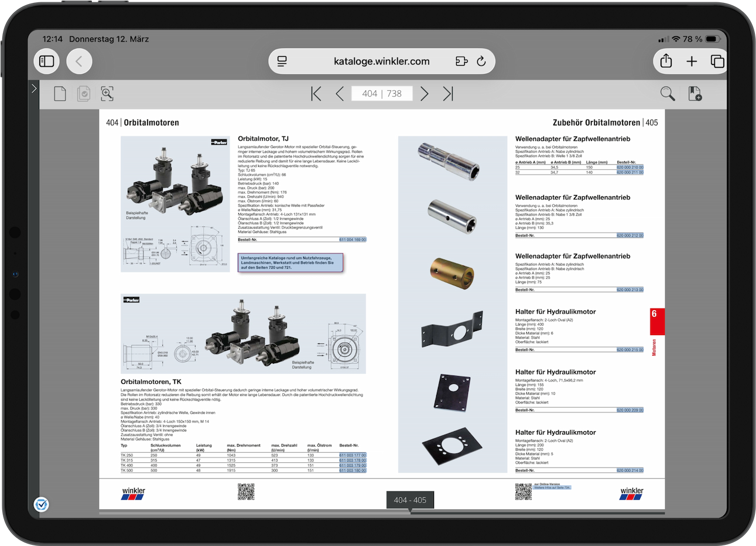Show all tabs with the tab overview icon

[x=717, y=60]
